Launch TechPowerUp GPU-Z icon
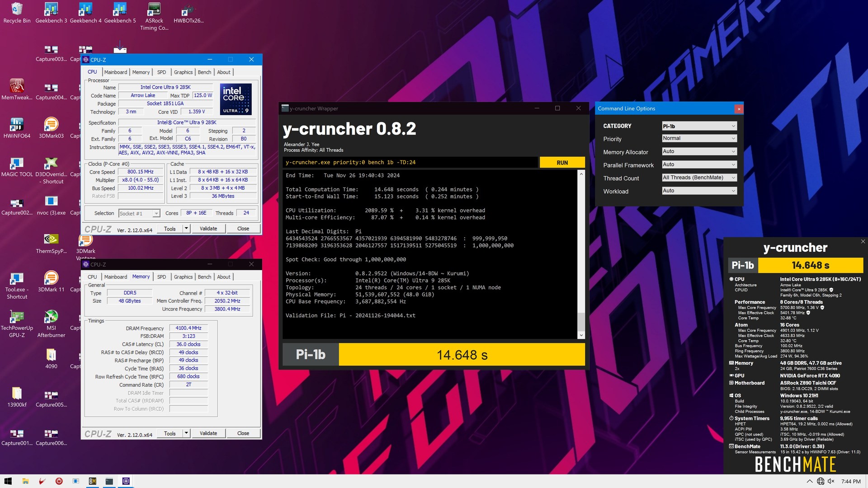Screen dimensions: 868x488 click(17, 324)
